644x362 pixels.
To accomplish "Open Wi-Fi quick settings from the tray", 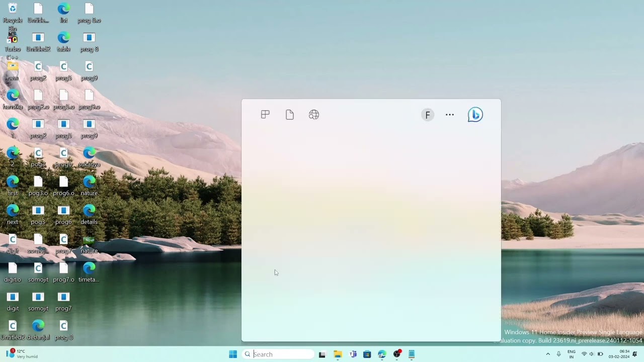I will click(584, 354).
